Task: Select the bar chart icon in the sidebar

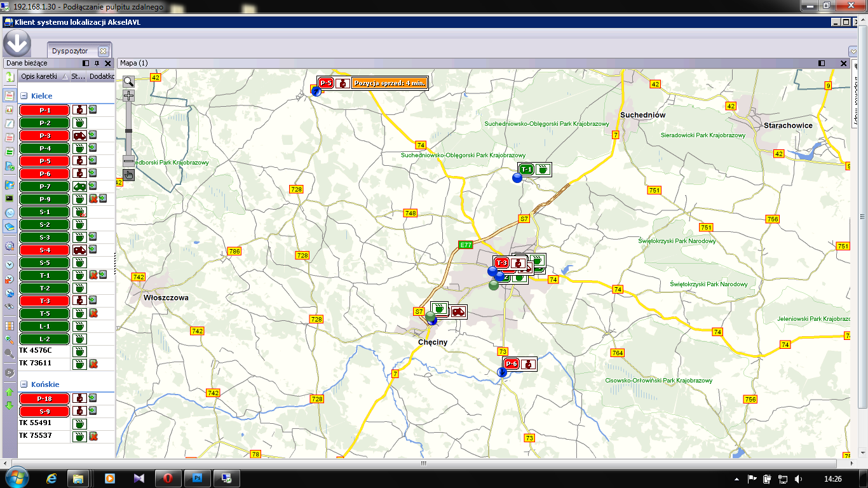Action: tap(10, 109)
